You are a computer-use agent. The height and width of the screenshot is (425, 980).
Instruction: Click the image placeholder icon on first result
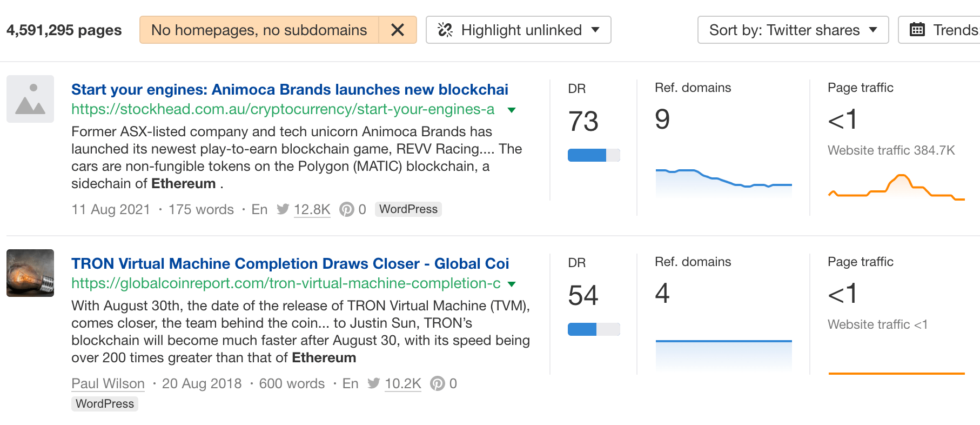pyautogui.click(x=30, y=98)
